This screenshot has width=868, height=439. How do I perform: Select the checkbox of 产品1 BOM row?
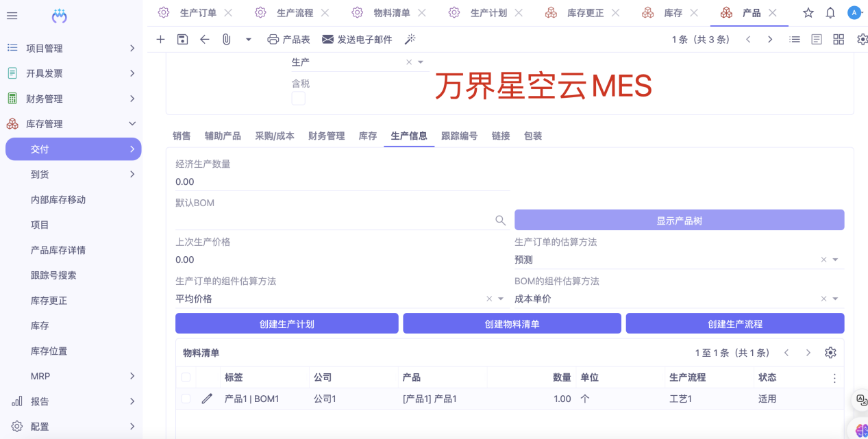pos(186,398)
